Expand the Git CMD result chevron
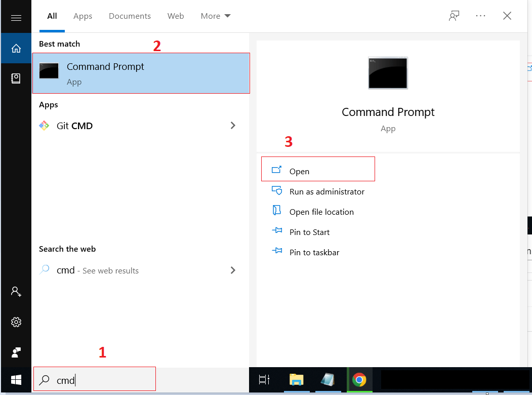Viewport: 532px width, 395px height. 233,125
